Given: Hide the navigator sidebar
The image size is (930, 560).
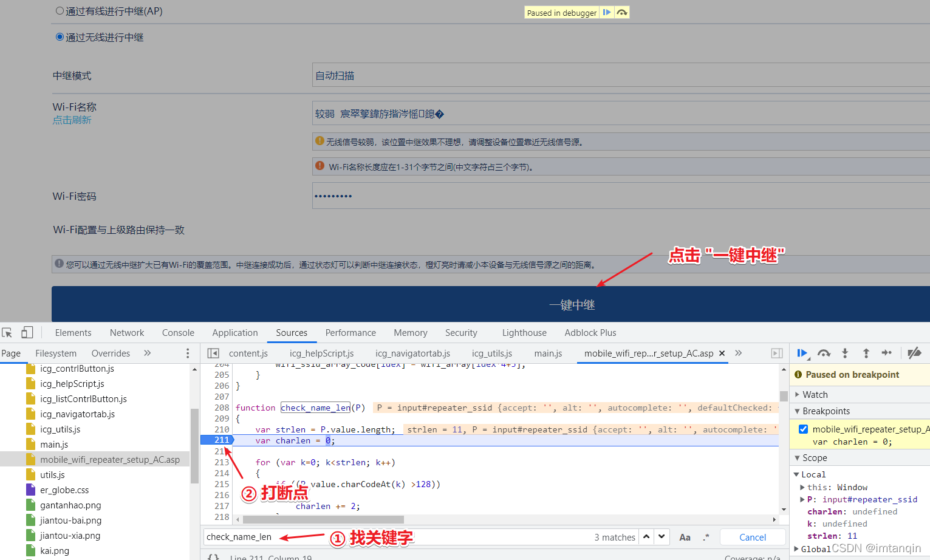Looking at the screenshot, I should [213, 353].
